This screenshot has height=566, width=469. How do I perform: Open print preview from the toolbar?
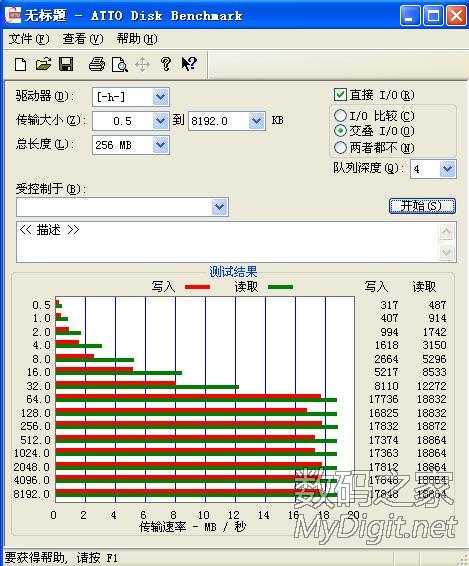point(120,65)
